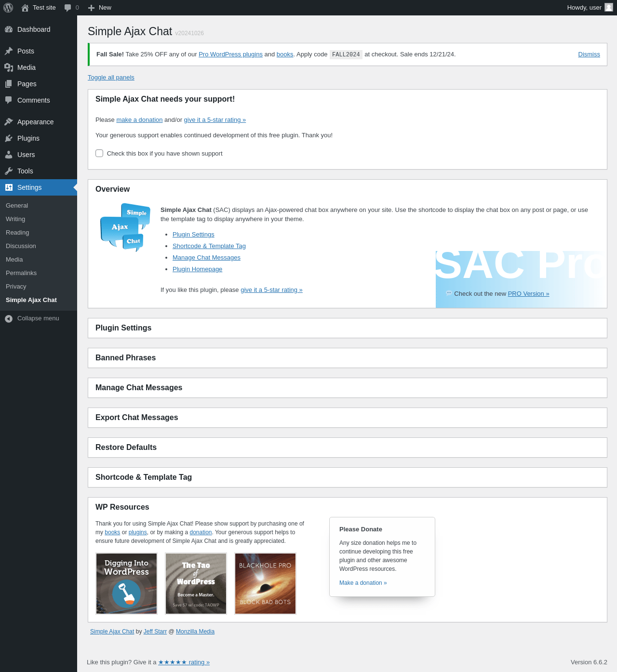
Task: Open the books link in sale notice
Action: pos(285,54)
